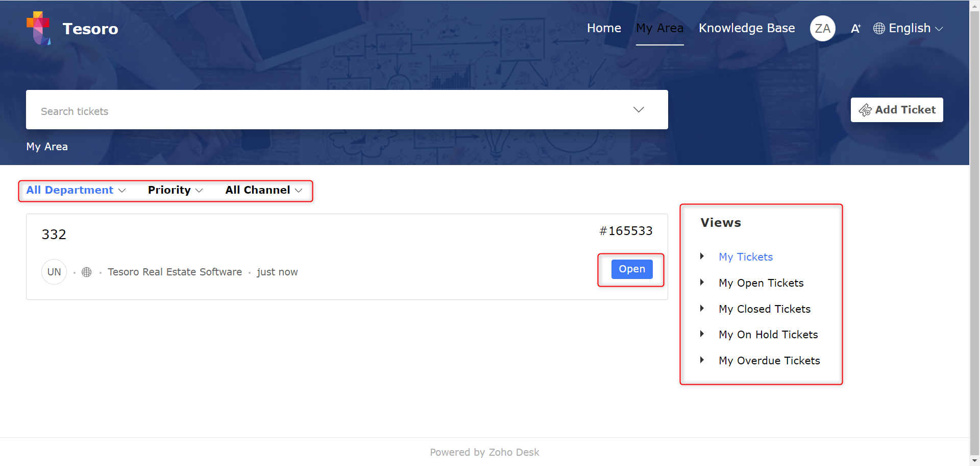Click the Open status button on ticket

coord(632,269)
